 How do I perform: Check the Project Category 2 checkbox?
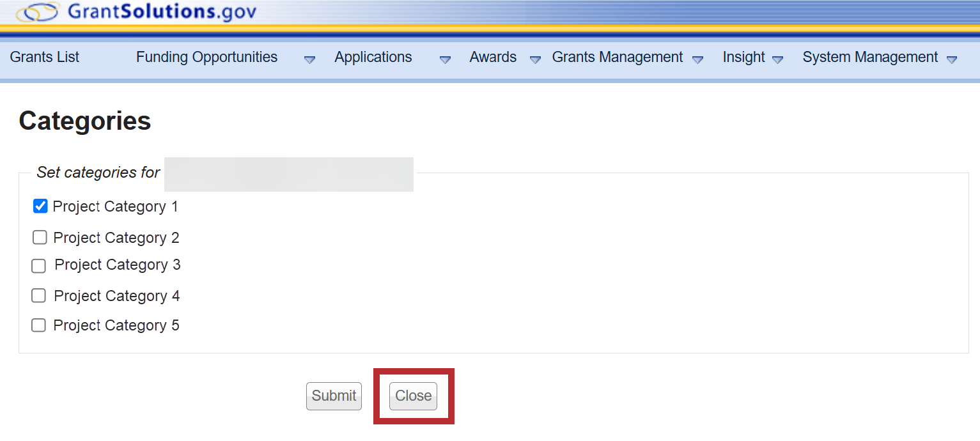click(40, 238)
